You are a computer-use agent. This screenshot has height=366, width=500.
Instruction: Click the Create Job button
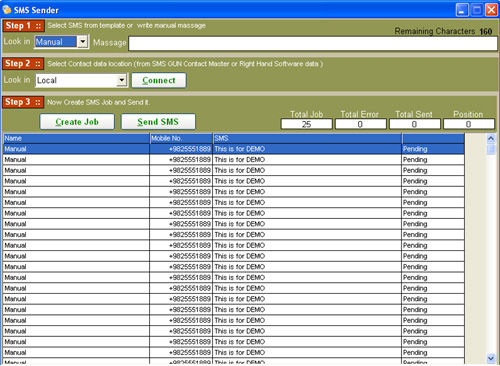[x=77, y=122]
